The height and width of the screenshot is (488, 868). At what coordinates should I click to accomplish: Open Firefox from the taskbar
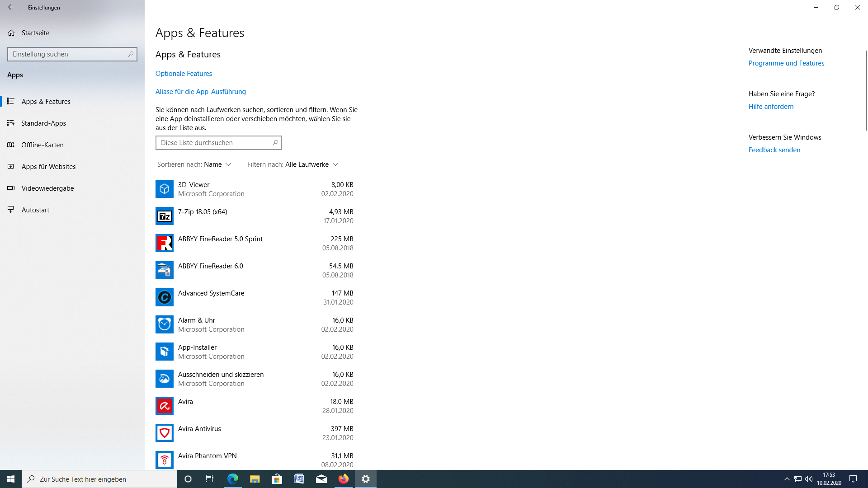tap(344, 479)
